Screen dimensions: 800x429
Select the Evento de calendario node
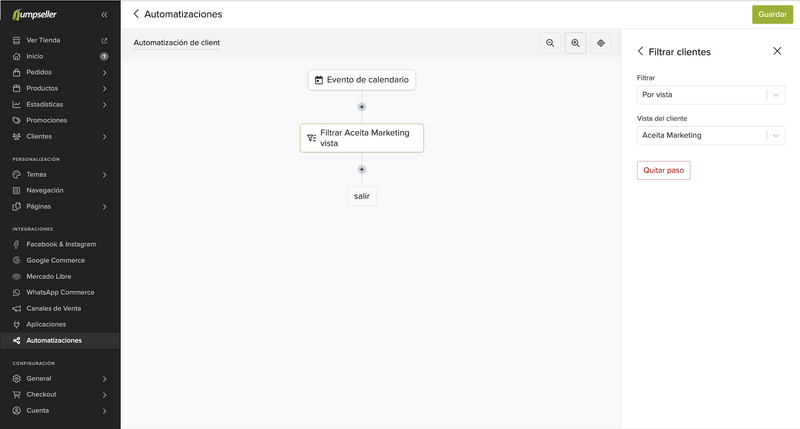[361, 80]
